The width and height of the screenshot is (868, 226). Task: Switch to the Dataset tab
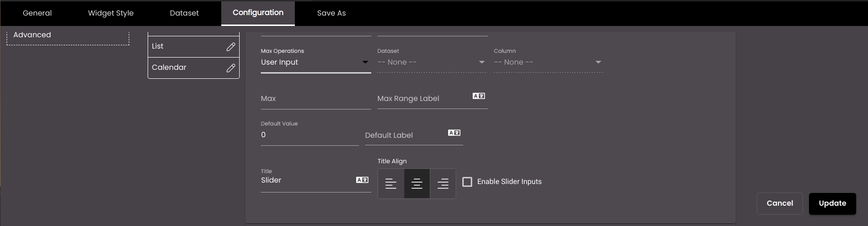pyautogui.click(x=184, y=13)
